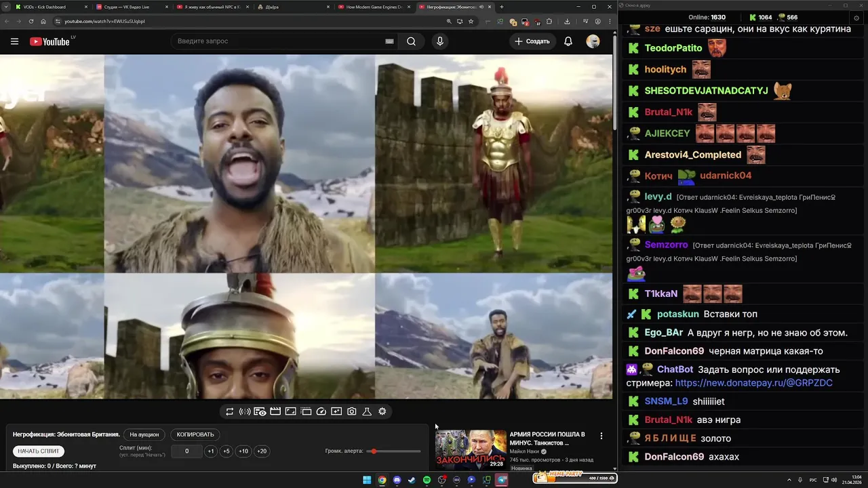868x488 pixels.
Task: Open playback speed gauge icon
Action: pyautogui.click(x=321, y=411)
